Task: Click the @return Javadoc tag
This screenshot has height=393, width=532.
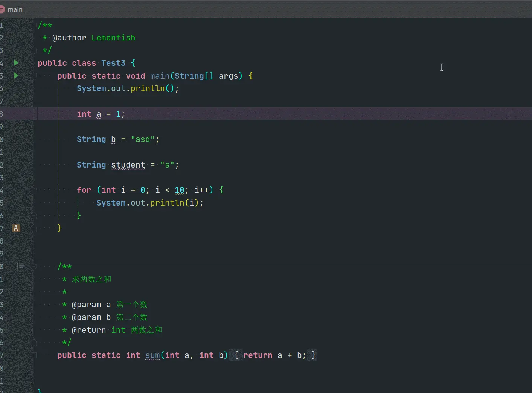Action: tap(89, 330)
